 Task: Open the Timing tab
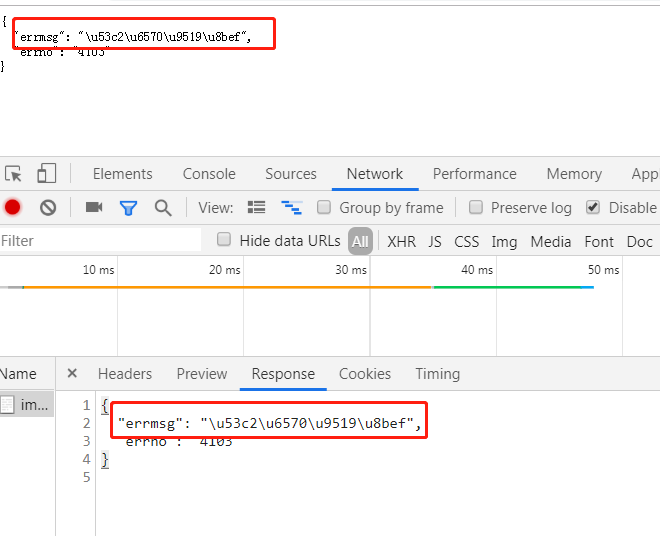[x=437, y=374]
